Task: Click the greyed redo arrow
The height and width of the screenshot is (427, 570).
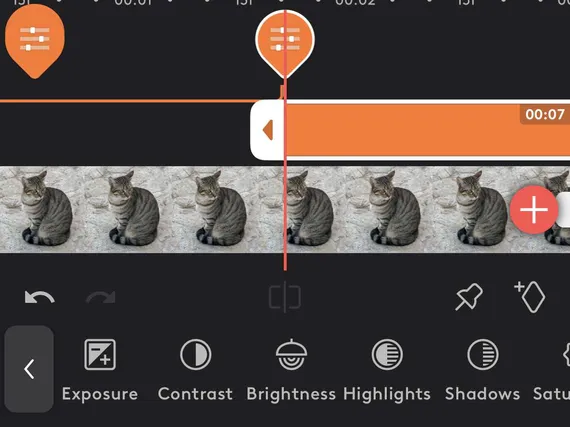Action: click(x=101, y=297)
